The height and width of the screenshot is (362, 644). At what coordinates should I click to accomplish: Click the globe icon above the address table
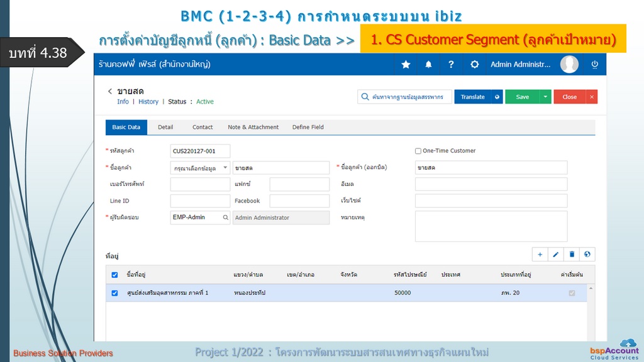(587, 255)
